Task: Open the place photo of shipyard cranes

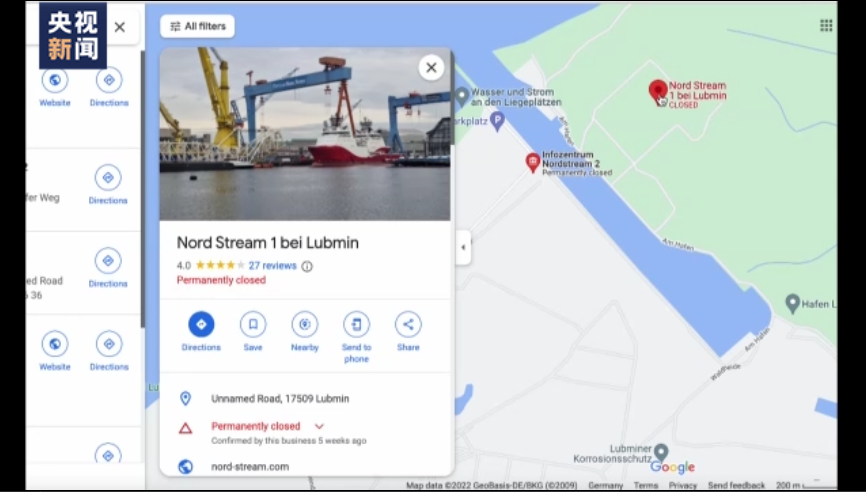Action: tap(305, 134)
